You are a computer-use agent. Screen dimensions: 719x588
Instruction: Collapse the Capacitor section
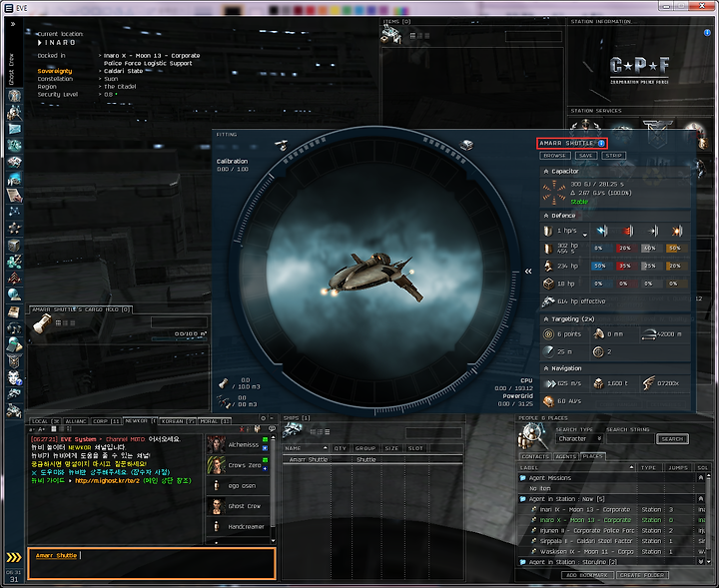pyautogui.click(x=545, y=171)
